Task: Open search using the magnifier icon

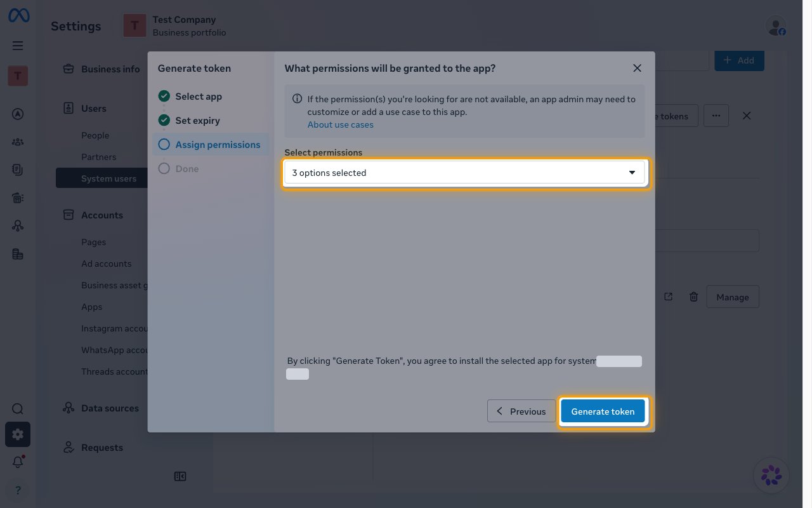Action: (x=18, y=409)
